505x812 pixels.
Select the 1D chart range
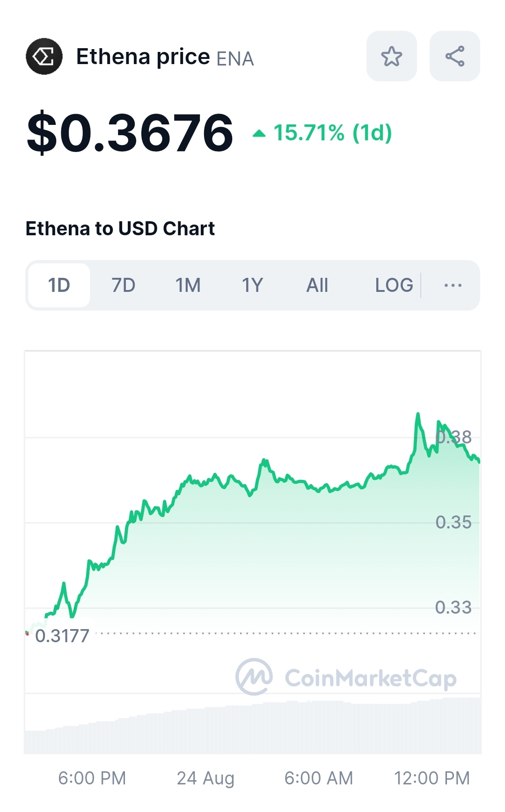pos(59,285)
